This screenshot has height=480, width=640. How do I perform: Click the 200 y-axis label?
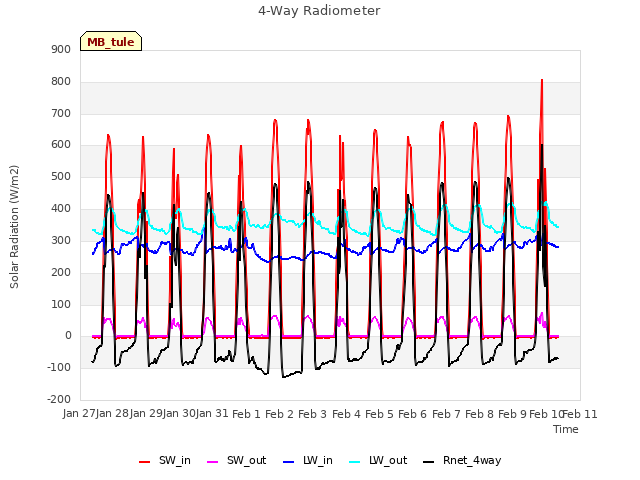point(61,272)
